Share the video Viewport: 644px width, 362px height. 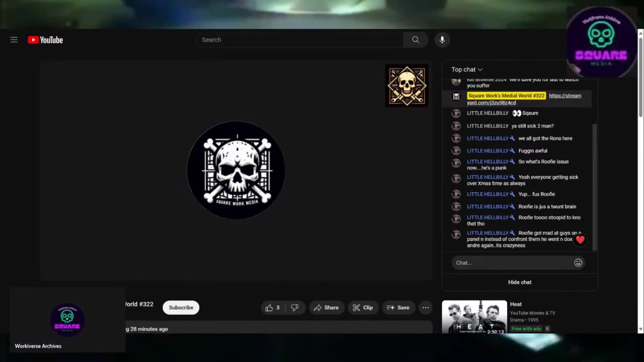coord(326,307)
